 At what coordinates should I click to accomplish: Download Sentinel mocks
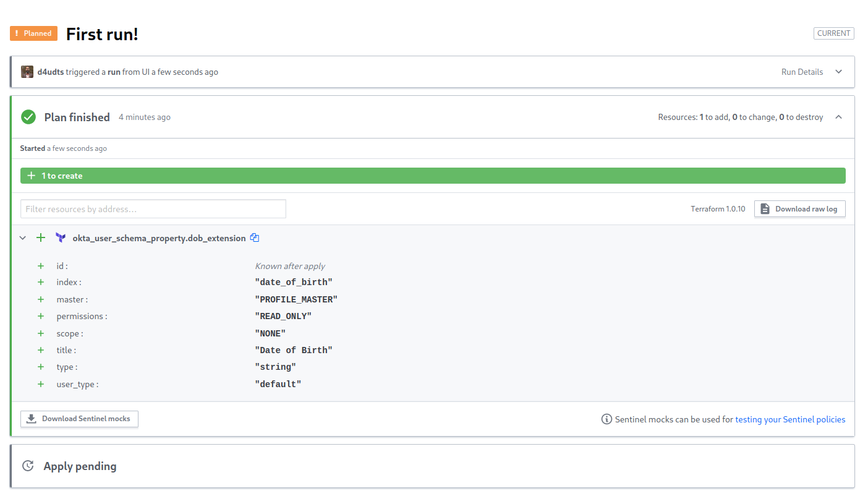[79, 419]
